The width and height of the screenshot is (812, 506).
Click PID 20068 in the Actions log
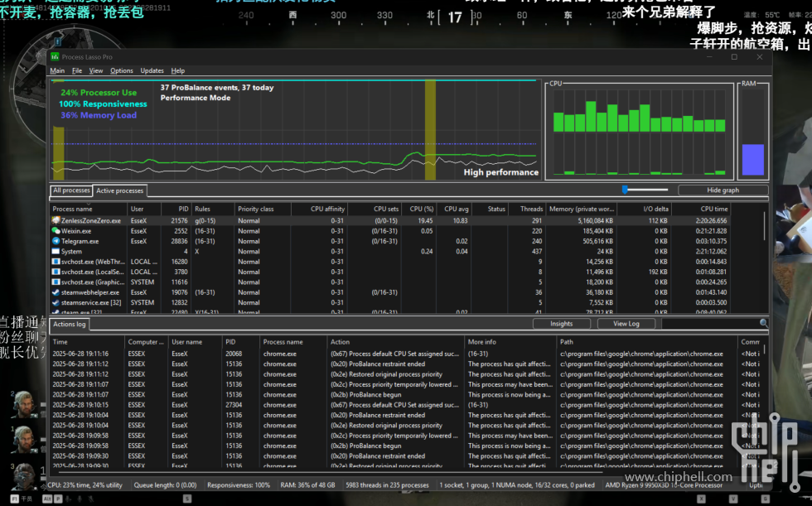pyautogui.click(x=234, y=354)
